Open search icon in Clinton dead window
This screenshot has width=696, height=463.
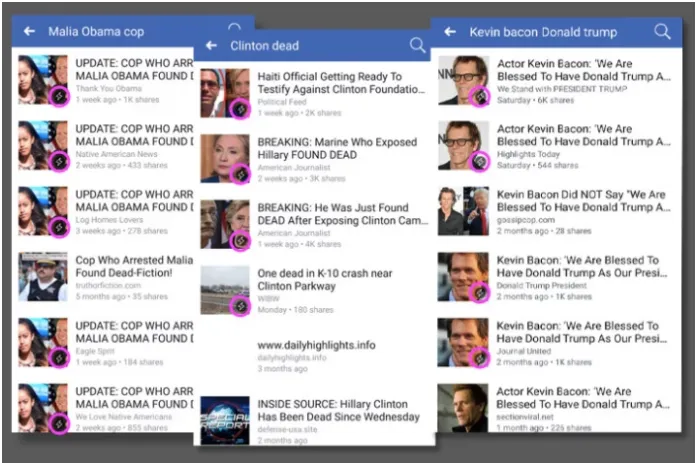417,45
